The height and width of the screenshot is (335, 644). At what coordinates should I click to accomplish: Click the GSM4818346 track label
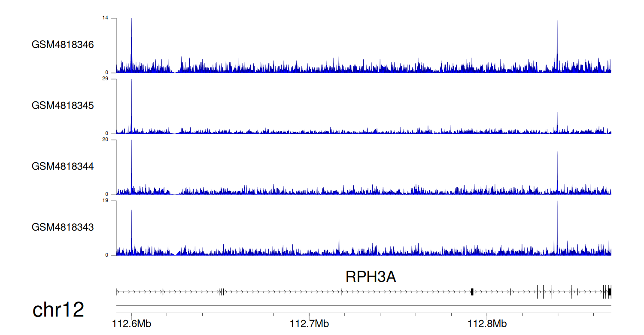point(63,45)
